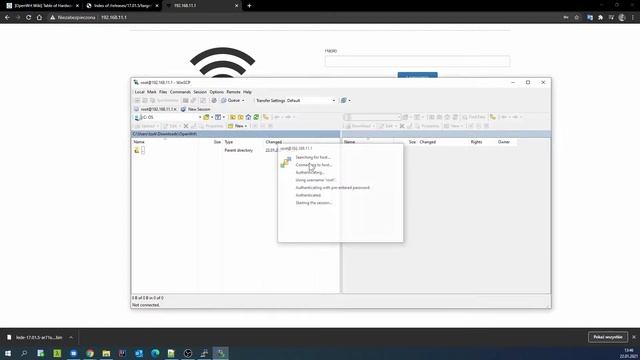Open Chrome from the taskbar

tap(90, 353)
